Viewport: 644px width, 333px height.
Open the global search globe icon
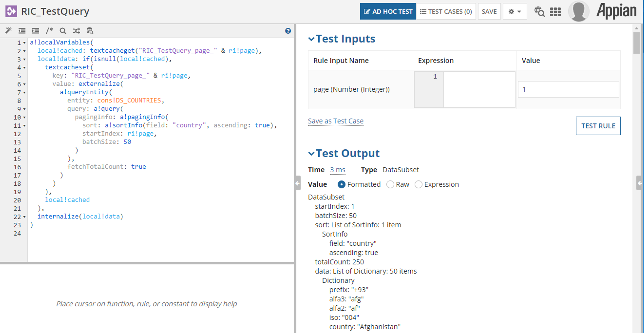click(x=540, y=12)
